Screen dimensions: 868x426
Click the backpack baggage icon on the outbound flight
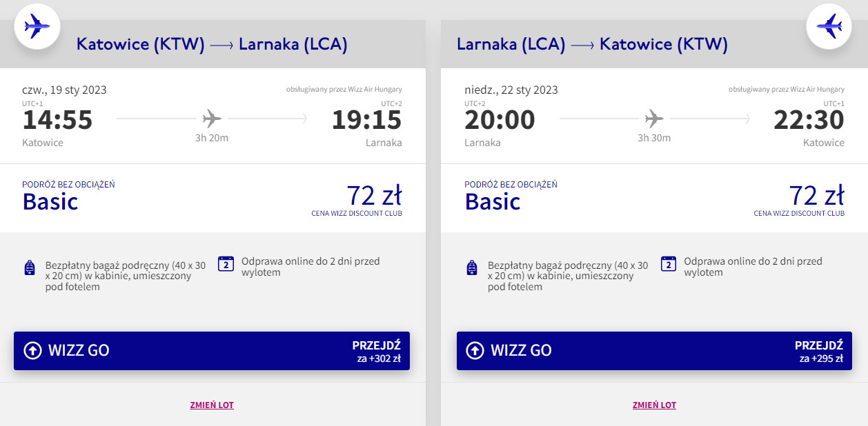click(29, 268)
